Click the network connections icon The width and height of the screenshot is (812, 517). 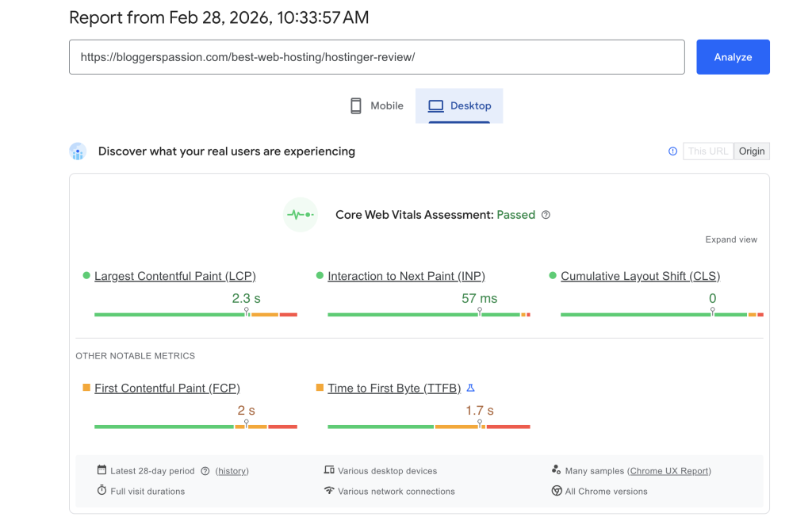click(327, 491)
